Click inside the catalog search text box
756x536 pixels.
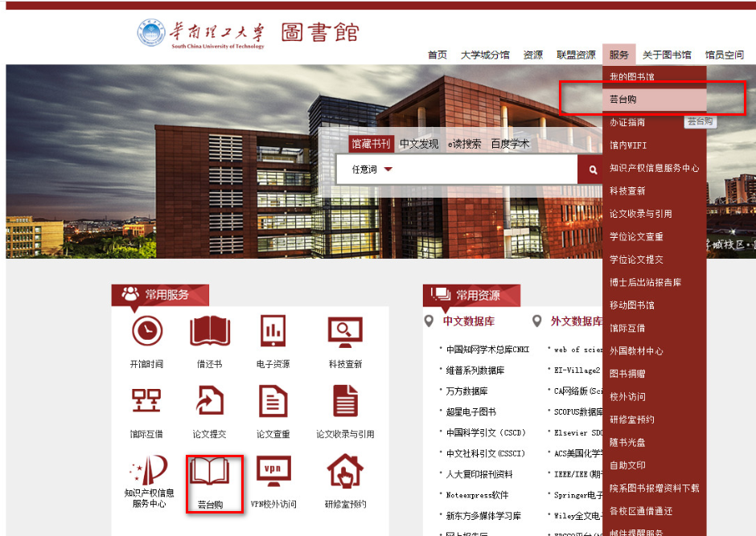click(486, 170)
